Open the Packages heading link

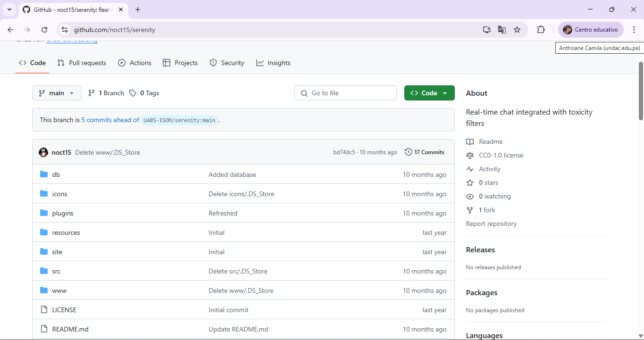click(x=482, y=292)
